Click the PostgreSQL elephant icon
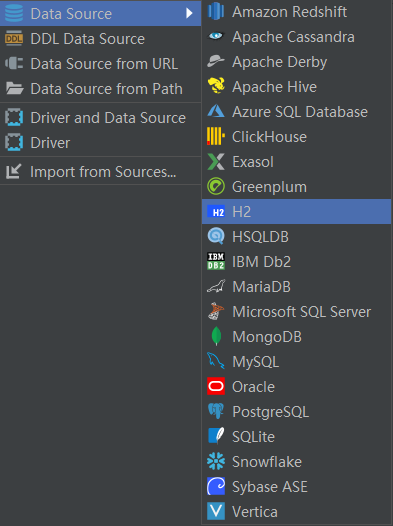Image resolution: width=393 pixels, height=526 pixels. (216, 411)
